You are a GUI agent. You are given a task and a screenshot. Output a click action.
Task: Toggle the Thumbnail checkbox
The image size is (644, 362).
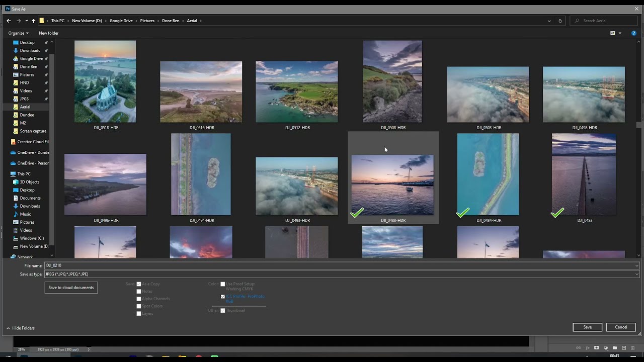pyautogui.click(x=223, y=310)
